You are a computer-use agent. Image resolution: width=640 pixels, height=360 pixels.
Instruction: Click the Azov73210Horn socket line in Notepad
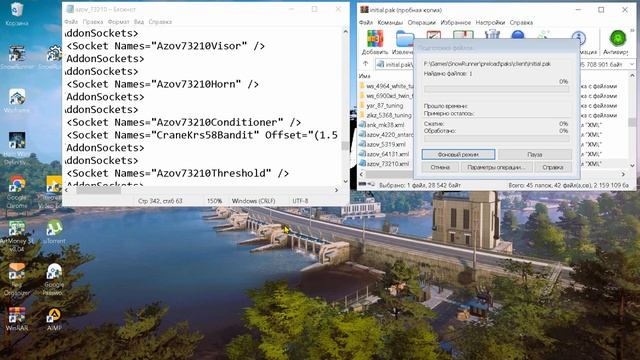(162, 84)
